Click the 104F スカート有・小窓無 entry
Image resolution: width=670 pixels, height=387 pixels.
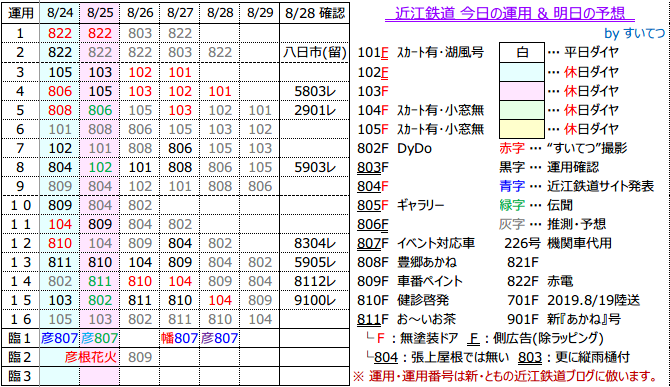pyautogui.click(x=420, y=110)
